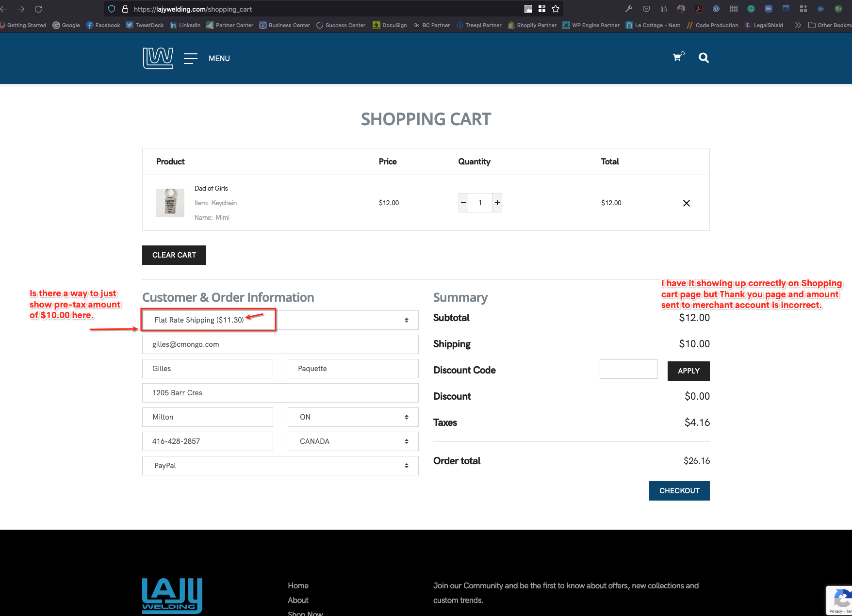Open the About footer link
Screen dimensions: 852x616
(x=298, y=600)
